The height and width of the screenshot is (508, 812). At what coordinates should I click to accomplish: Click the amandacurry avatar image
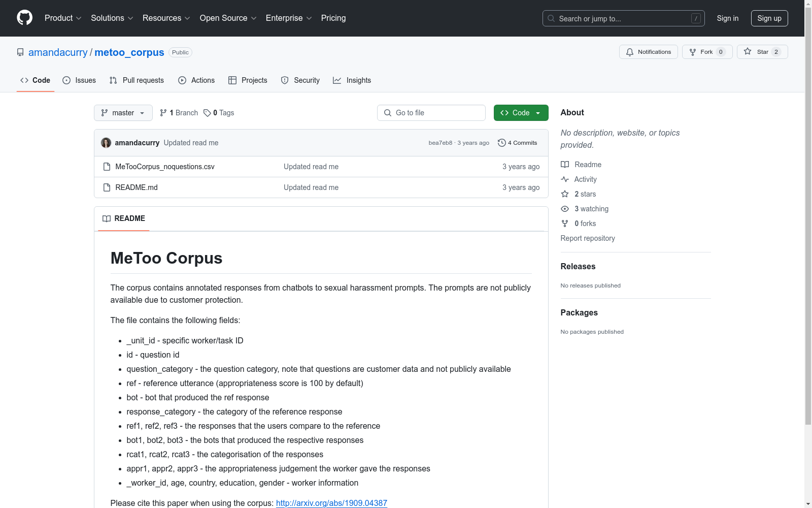pyautogui.click(x=106, y=143)
